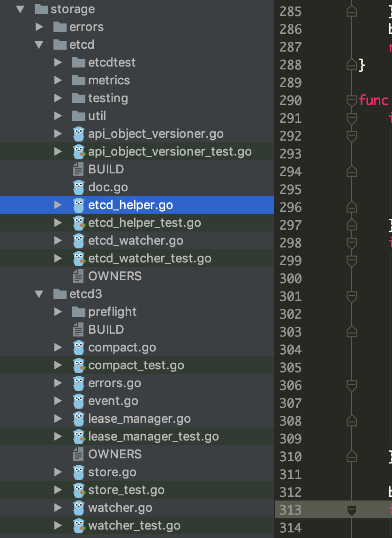The height and width of the screenshot is (538, 392).
Task: Click the util folder icon
Action: pyautogui.click(x=79, y=116)
